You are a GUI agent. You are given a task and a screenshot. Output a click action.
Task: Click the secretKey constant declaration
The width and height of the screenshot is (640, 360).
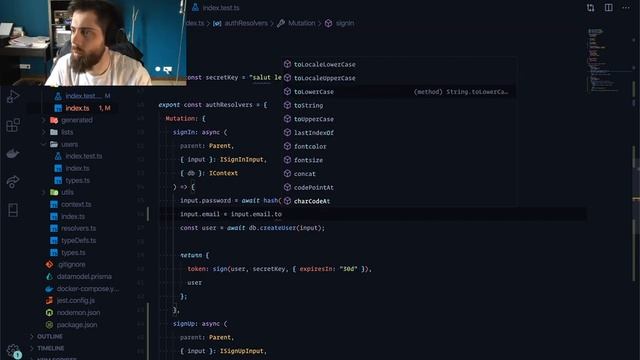[x=222, y=78]
